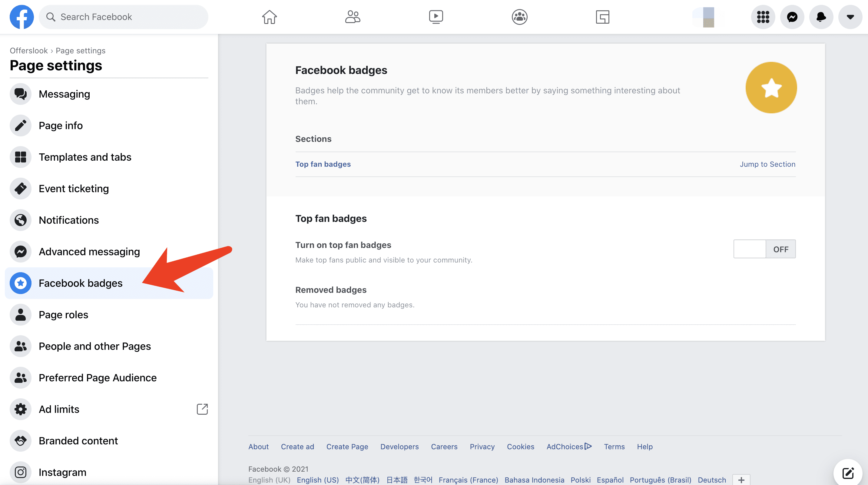
Task: Open Page info settings
Action: tap(61, 125)
